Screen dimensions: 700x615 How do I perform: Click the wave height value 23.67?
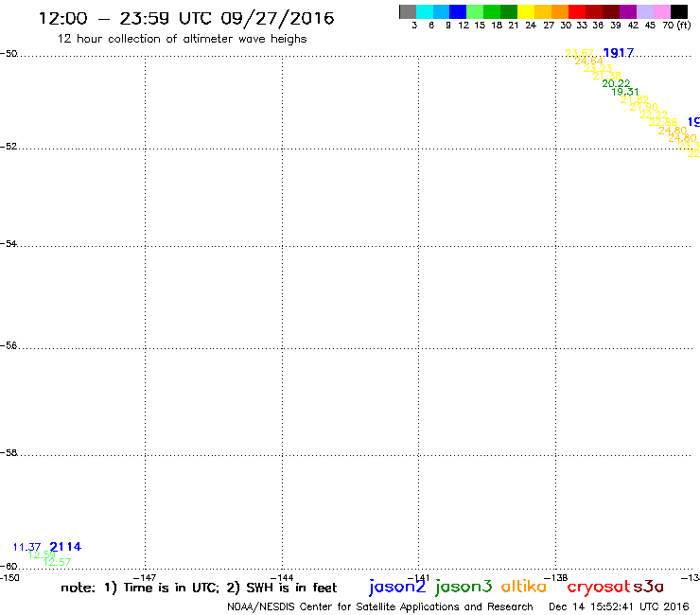click(580, 53)
